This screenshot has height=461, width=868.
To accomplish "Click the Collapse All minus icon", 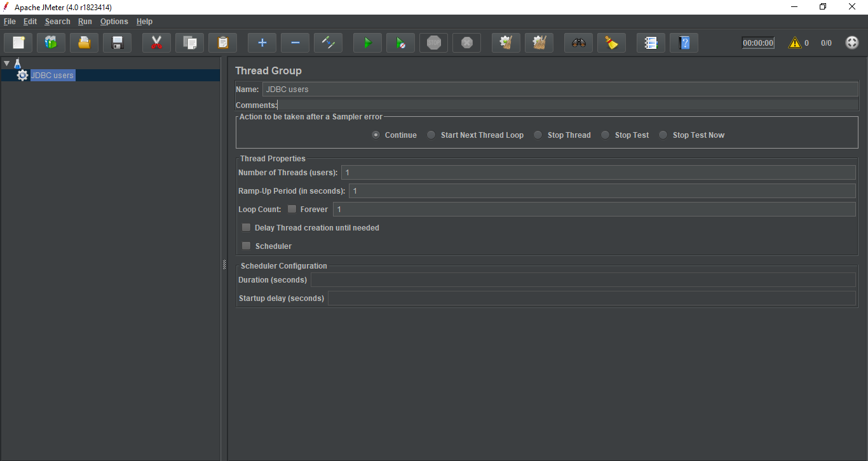I will (x=295, y=43).
